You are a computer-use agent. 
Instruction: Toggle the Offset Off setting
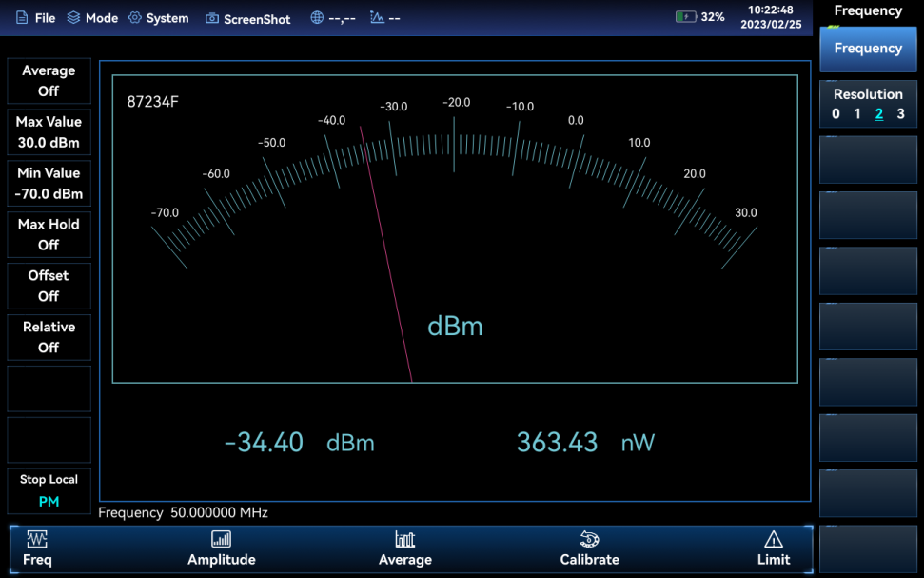(49, 286)
